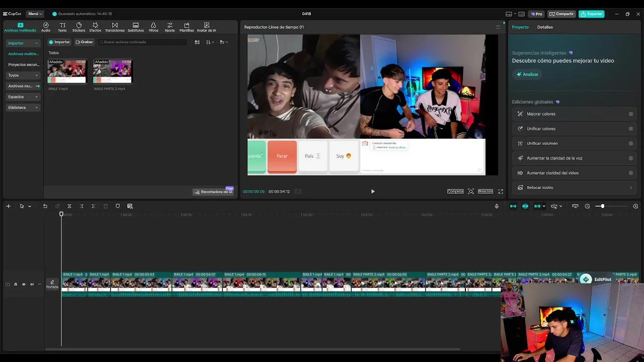Image resolution: width=644 pixels, height=362 pixels.
Task: Click the full-screen preview icon
Action: [501, 192]
